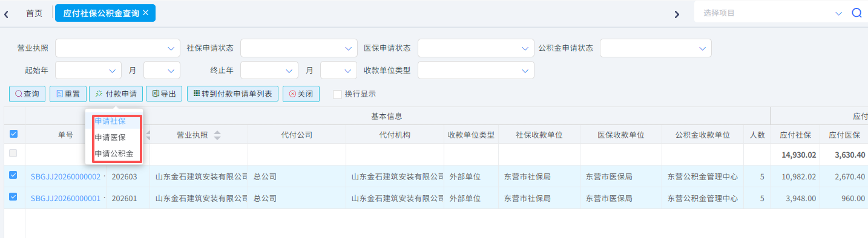Close the 应付社保公积金查询 tab
Screen dimensions: 868x238
145,13
